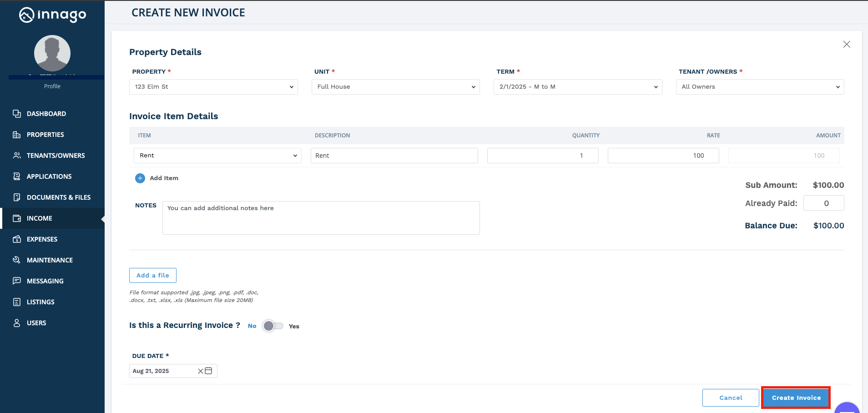Clear the due date with X icon

[200, 371]
